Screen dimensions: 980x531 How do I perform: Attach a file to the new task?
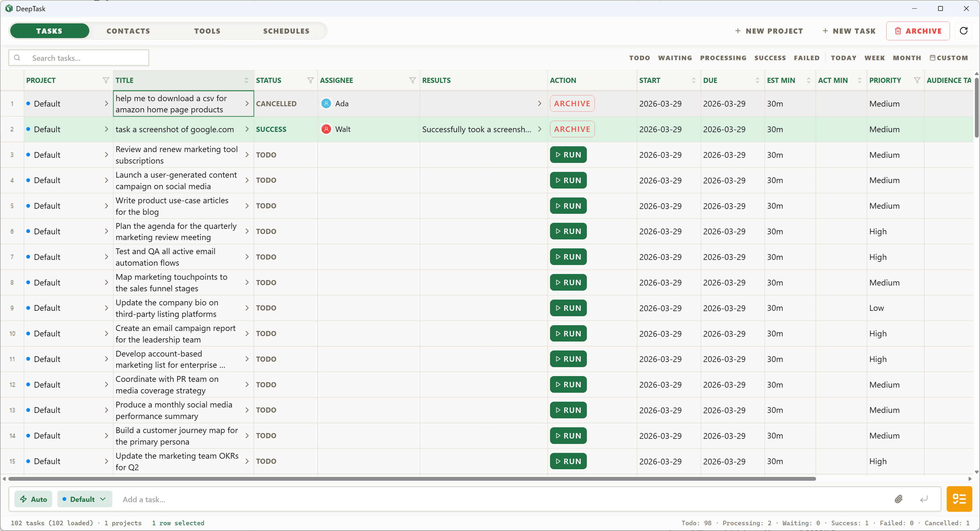click(899, 499)
